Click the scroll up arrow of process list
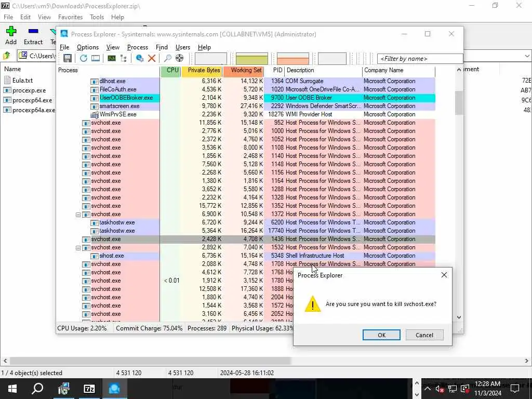 click(x=459, y=70)
